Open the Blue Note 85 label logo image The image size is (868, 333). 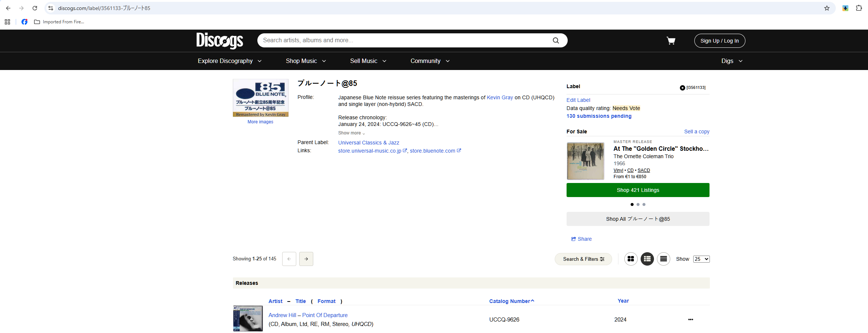click(x=260, y=98)
